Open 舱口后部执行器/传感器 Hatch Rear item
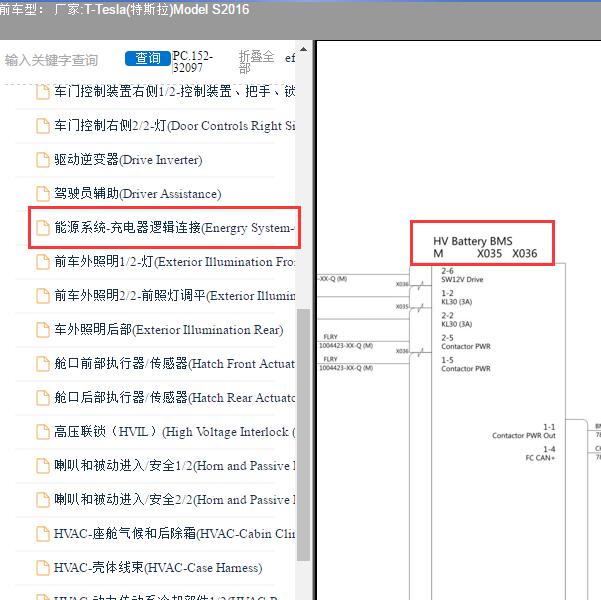601x600 pixels. click(174, 398)
